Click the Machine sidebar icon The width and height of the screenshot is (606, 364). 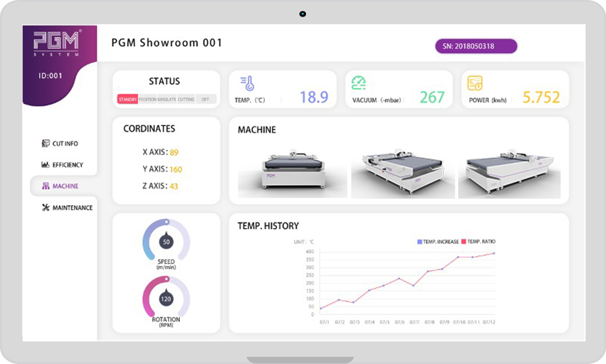click(x=46, y=186)
